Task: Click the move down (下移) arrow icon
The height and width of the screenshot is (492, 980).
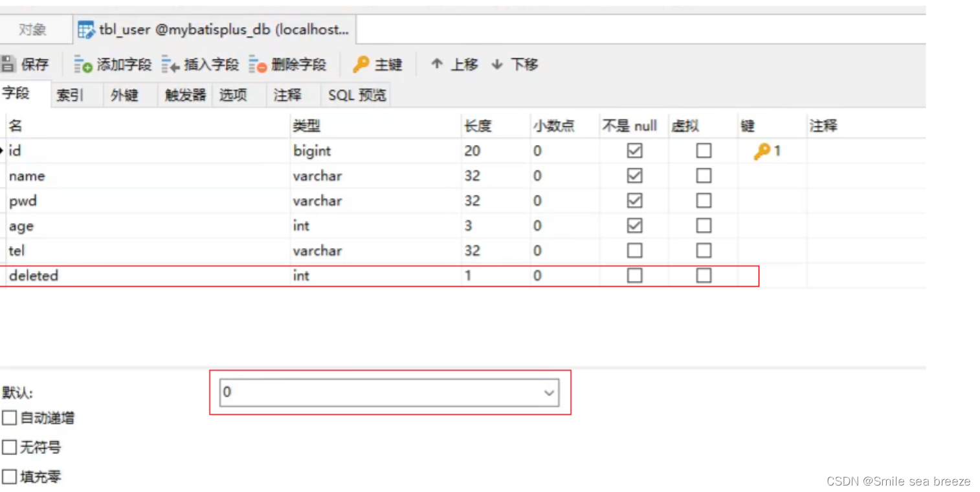Action: (x=497, y=64)
